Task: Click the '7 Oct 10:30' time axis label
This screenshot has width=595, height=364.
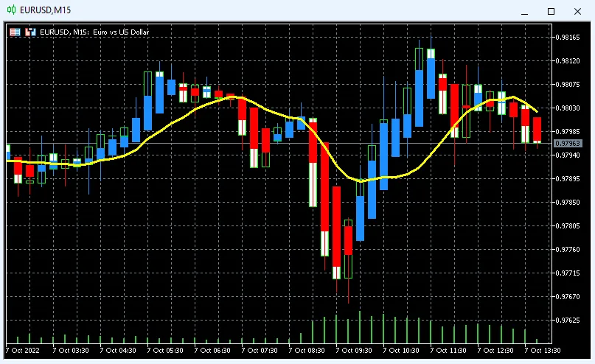Action: tap(401, 350)
